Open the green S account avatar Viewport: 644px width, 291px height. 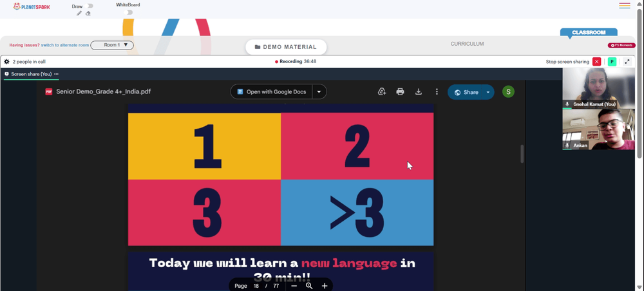coord(508,92)
